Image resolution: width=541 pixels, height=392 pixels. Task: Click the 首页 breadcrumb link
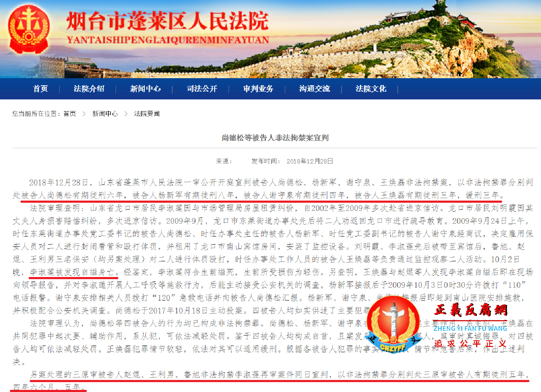[x=69, y=113]
